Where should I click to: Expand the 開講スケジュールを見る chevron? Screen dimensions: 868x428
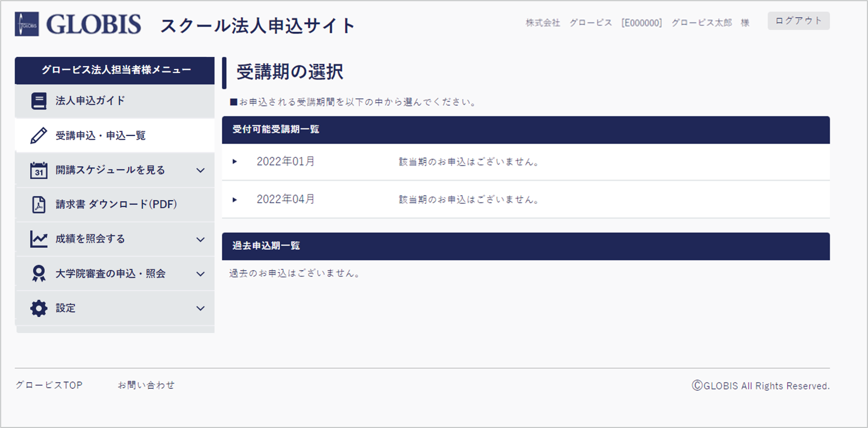(201, 170)
